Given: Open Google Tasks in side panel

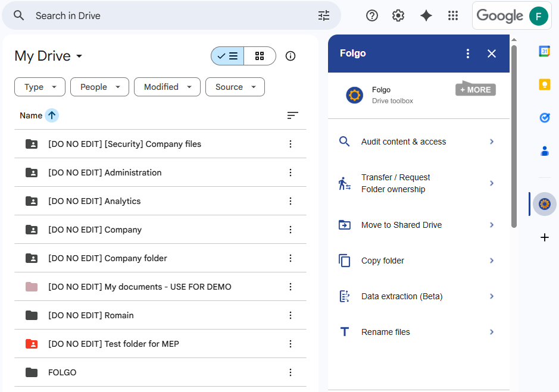Looking at the screenshot, I should coord(544,118).
